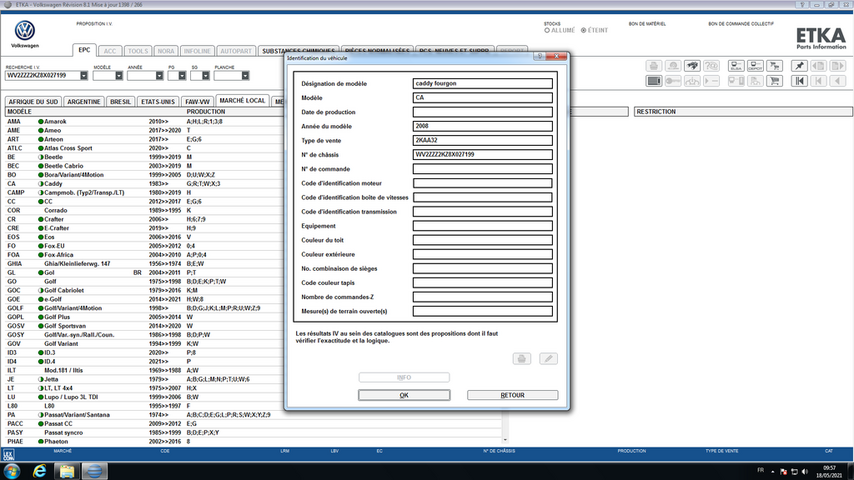Click the DEPOT toolbar icon
Screen dimensions: 854x480
pos(755,66)
